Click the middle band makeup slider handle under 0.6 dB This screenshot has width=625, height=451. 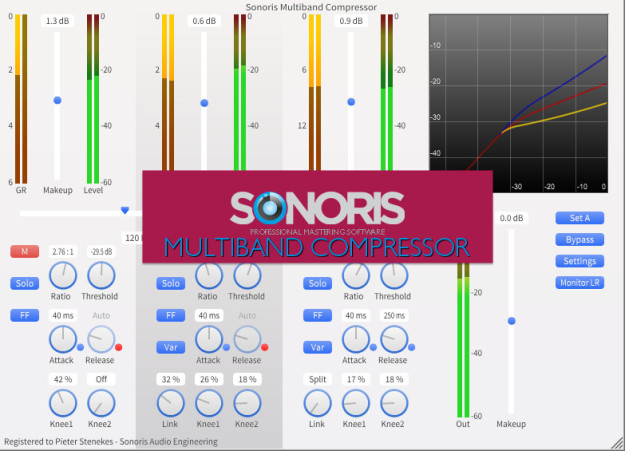point(204,103)
